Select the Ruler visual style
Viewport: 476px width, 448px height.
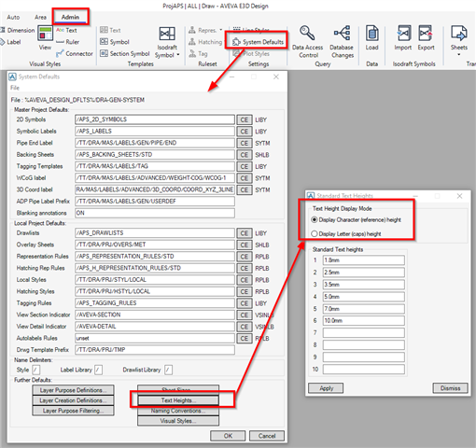[x=68, y=42]
